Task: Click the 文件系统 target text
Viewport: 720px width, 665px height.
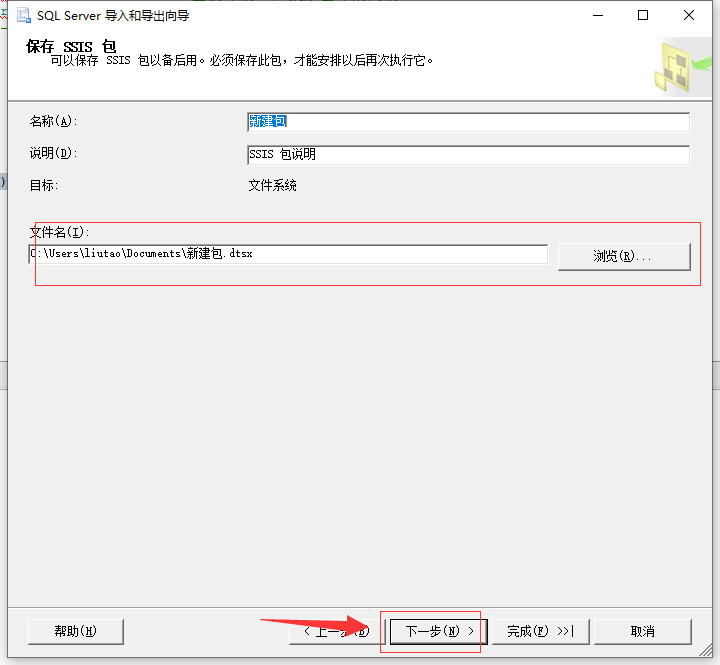Action: tap(273, 186)
